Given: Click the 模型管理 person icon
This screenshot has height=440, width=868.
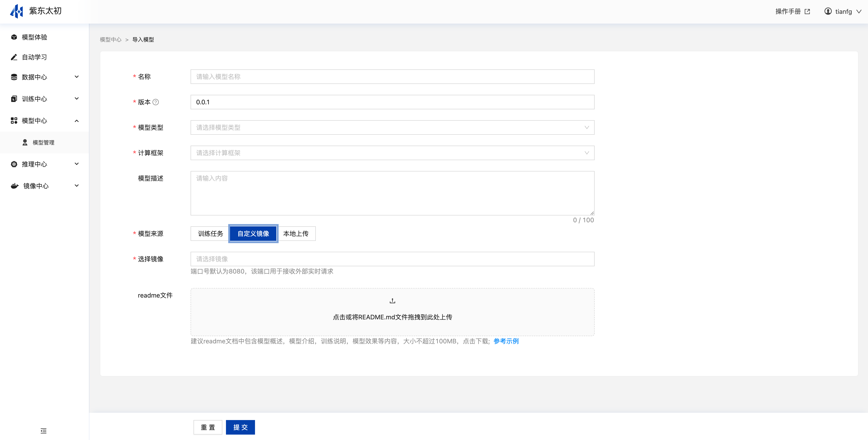Looking at the screenshot, I should tap(25, 142).
